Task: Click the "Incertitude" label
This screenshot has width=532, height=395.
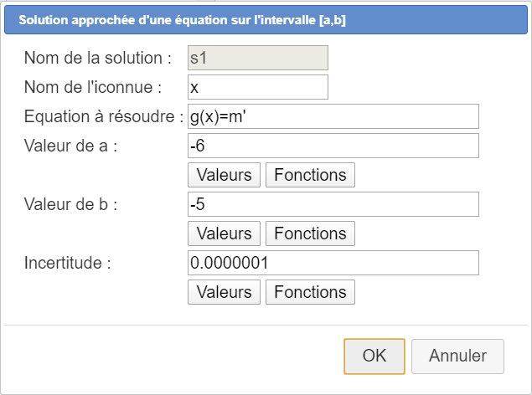Action: 68,264
